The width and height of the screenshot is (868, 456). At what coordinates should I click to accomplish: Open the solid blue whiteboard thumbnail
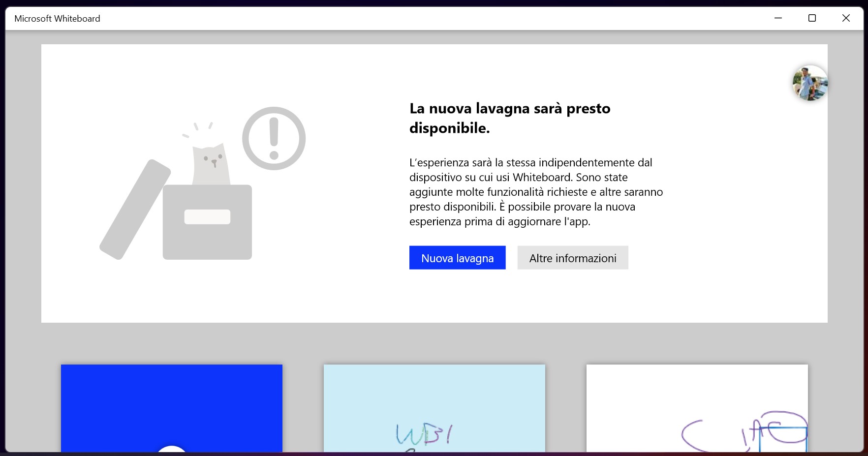point(172,408)
